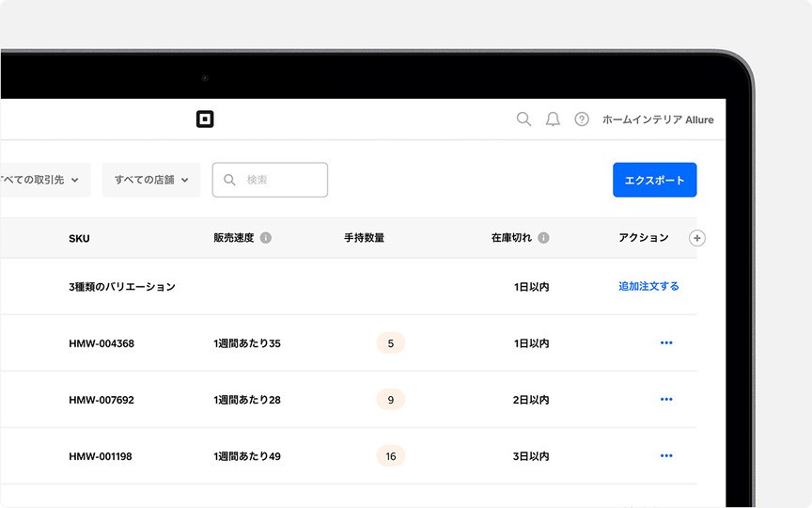Open ホームインテリア Allure account menu
The width and height of the screenshot is (812, 508).
658,119
